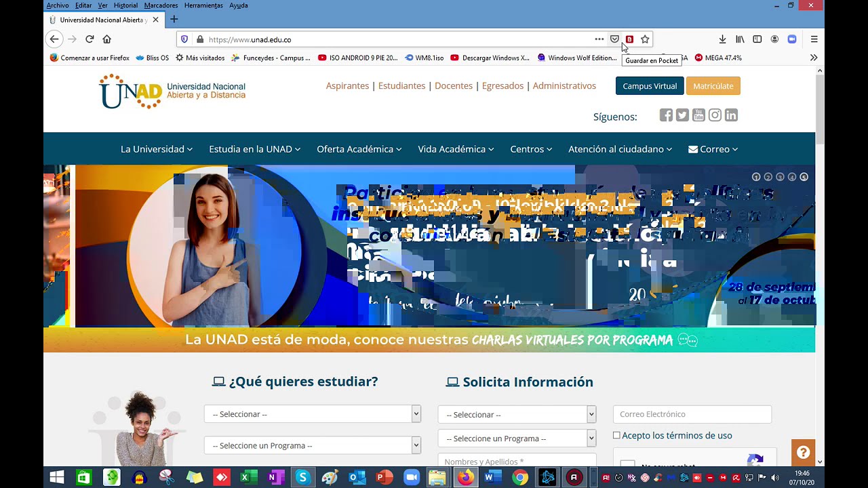Viewport: 868px width, 488px height.
Task: Open the library icon in toolbar
Action: [x=741, y=39]
